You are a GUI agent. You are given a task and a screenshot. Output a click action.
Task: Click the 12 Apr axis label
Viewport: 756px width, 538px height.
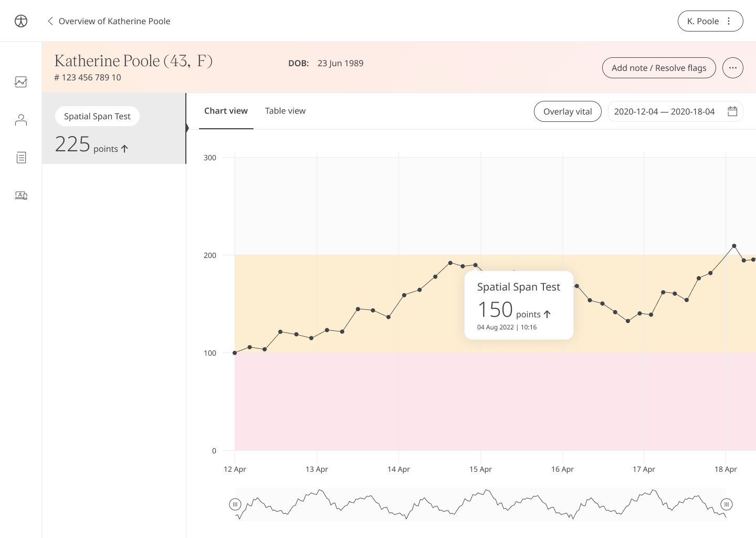235,469
